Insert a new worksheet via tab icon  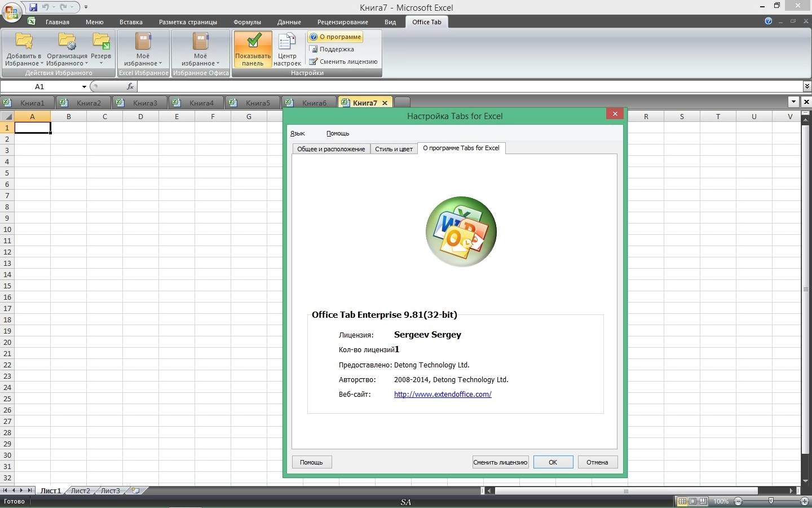[x=136, y=491]
